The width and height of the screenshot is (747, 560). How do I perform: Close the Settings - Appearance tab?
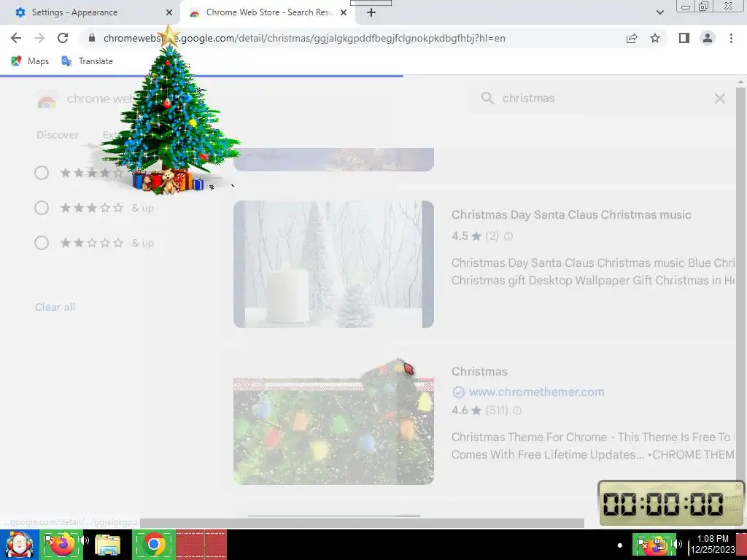pyautogui.click(x=169, y=13)
